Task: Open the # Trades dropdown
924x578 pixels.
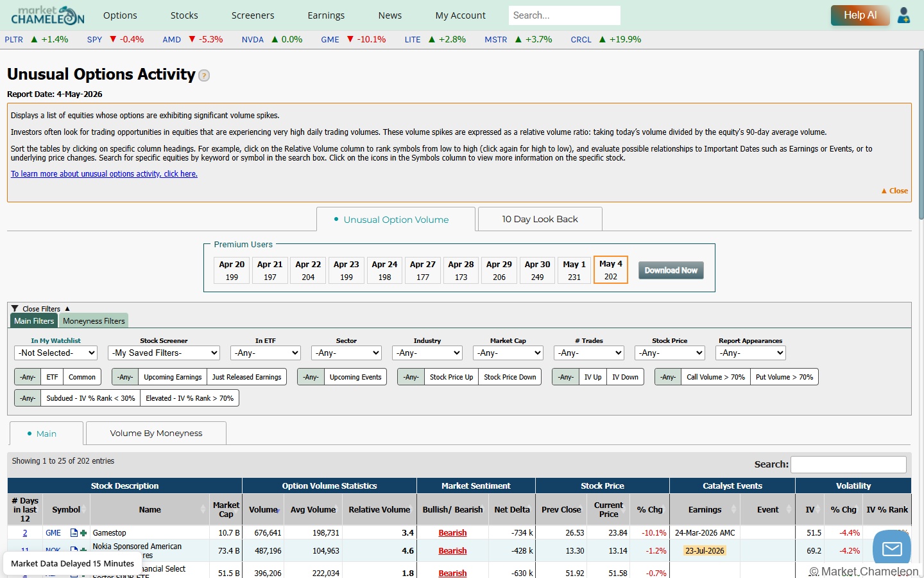Action: pyautogui.click(x=589, y=353)
